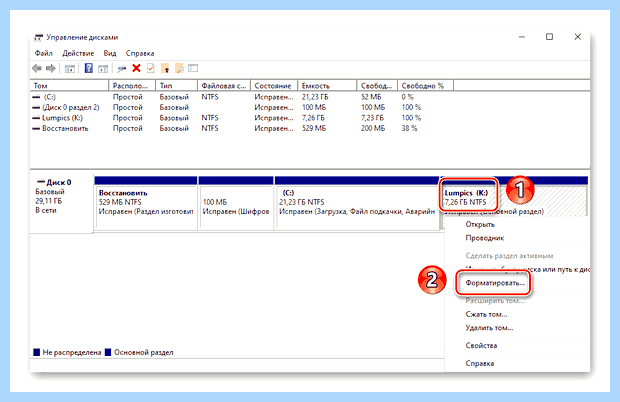Select Удалить том... in the context menu
The height and width of the screenshot is (402, 620).
click(489, 328)
